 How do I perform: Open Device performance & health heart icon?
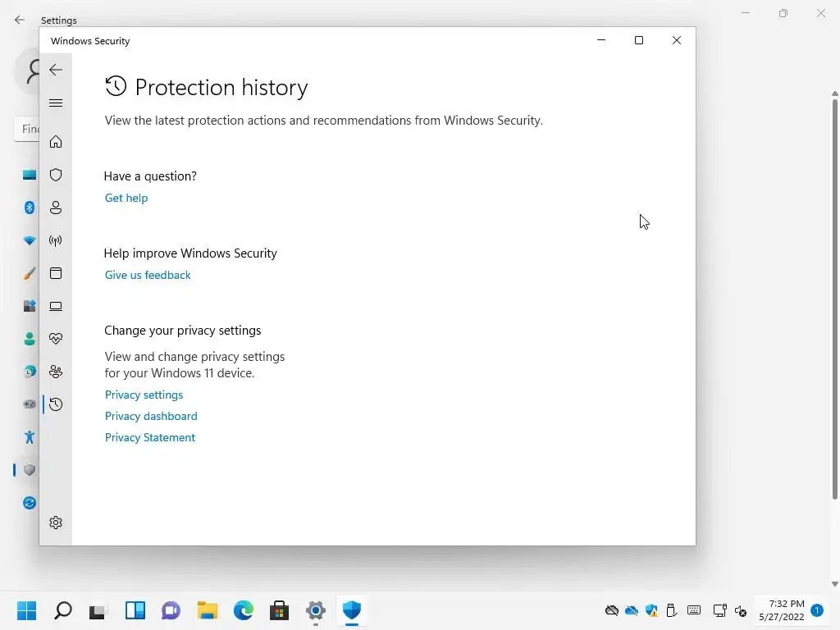pos(56,339)
